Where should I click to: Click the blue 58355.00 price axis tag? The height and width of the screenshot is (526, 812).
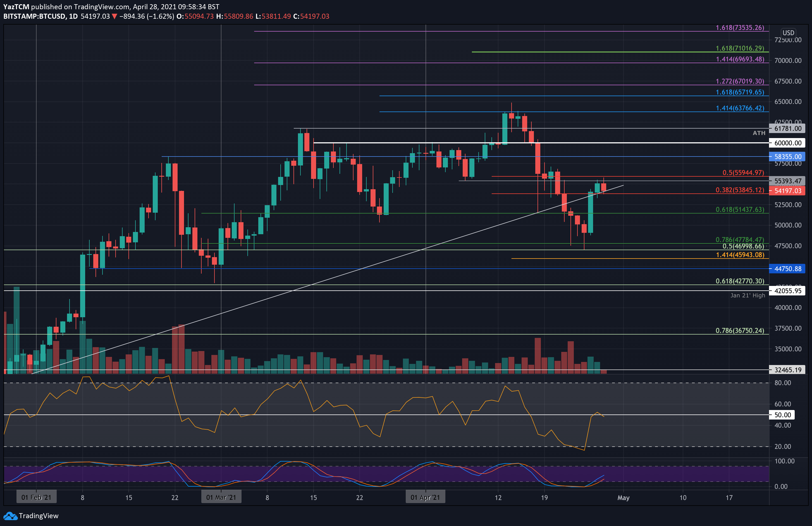[x=787, y=157]
